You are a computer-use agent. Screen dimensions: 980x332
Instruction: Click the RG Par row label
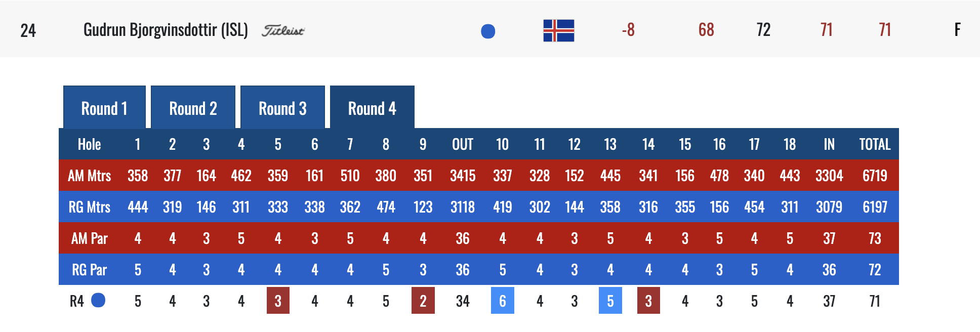click(90, 270)
